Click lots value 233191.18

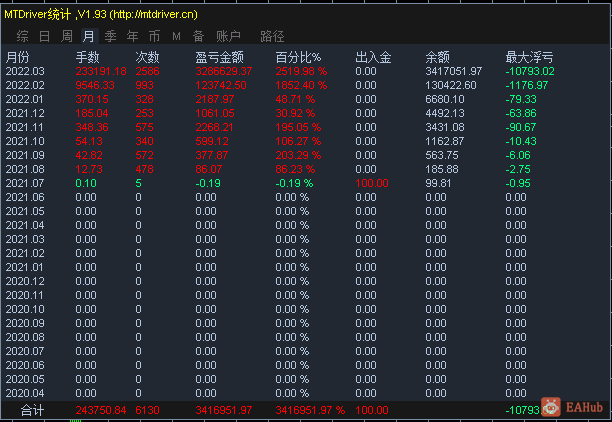click(101, 71)
